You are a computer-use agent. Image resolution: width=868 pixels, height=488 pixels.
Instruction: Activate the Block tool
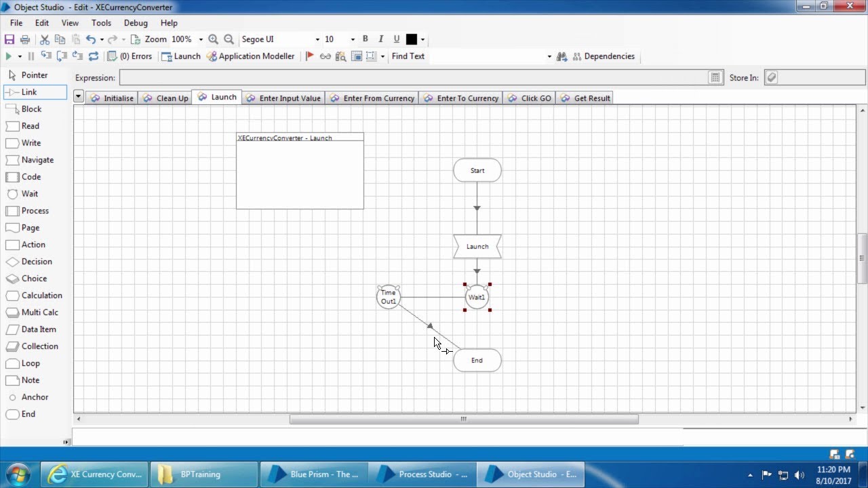point(24,109)
